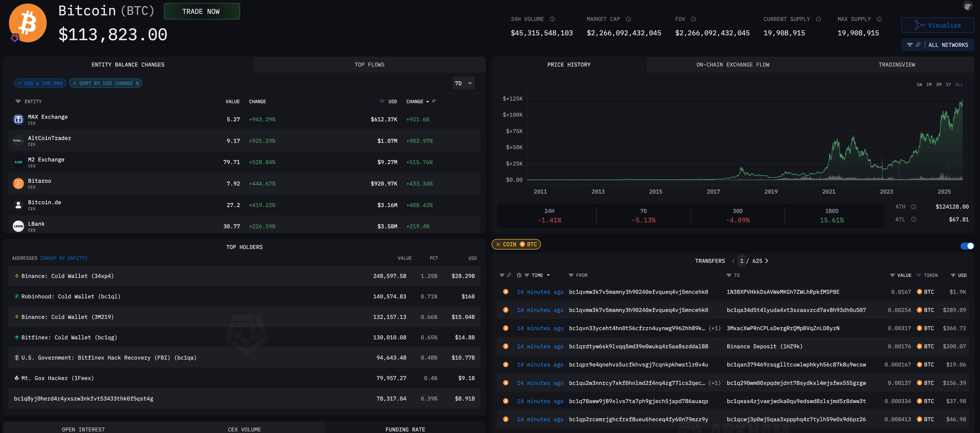Screen dimensions: 980x433
Task: Switch to Top Flows tab
Action: 369,65
